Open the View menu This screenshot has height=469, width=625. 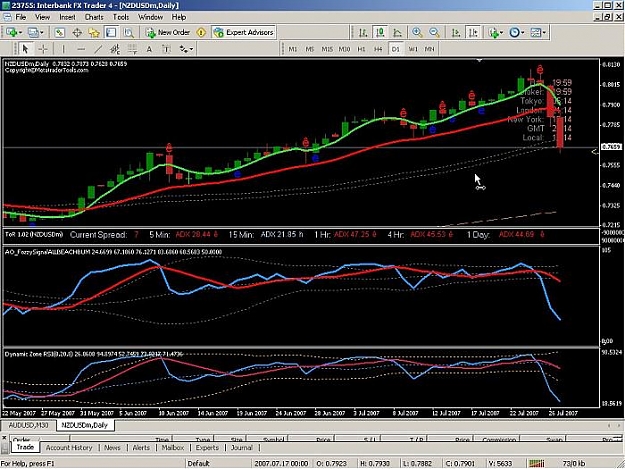(x=43, y=17)
